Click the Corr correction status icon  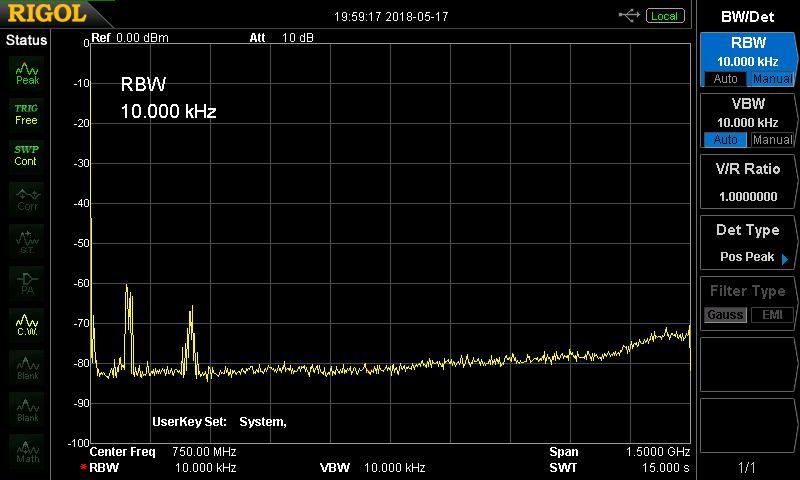27,199
